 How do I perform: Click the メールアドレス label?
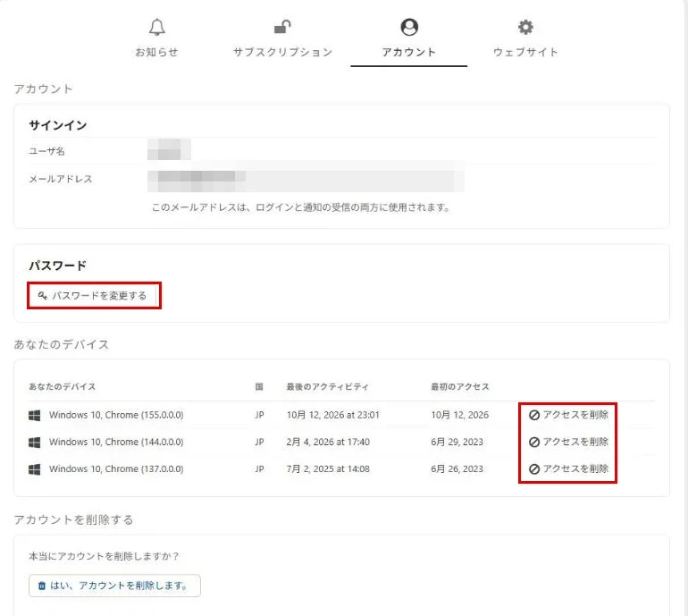coord(61,179)
